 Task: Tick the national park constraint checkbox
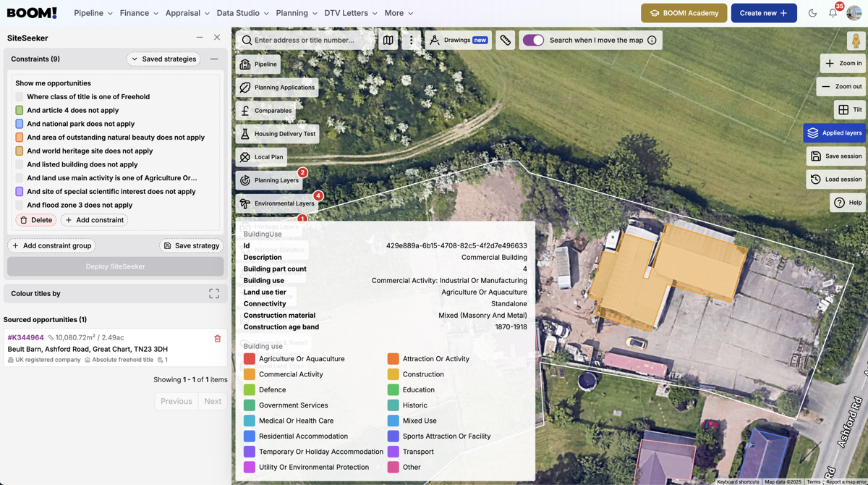coord(20,124)
